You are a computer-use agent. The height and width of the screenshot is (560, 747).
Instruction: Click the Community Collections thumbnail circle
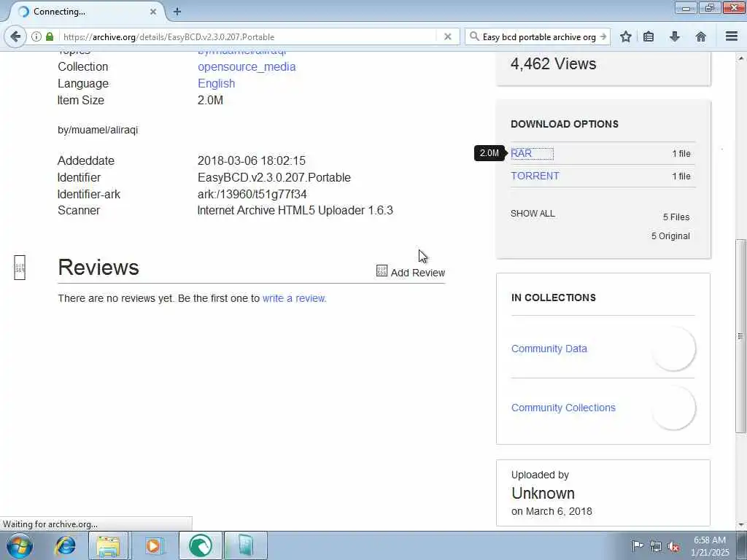673,408
